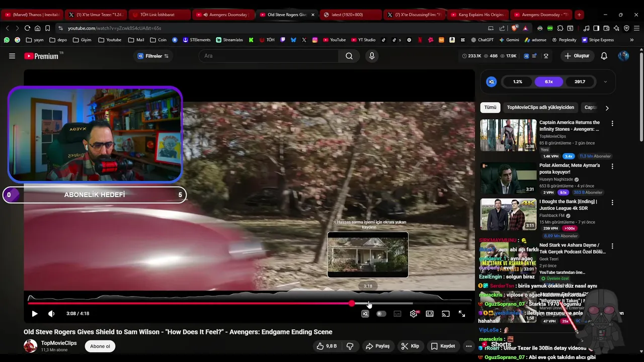Open the account avatar menu
644x362 pixels.
(623, 56)
